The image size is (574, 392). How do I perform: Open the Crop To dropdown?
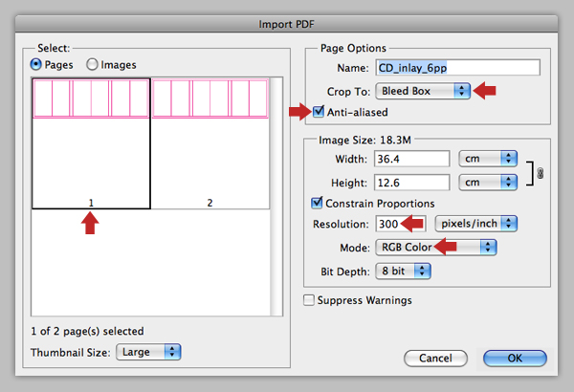(423, 91)
